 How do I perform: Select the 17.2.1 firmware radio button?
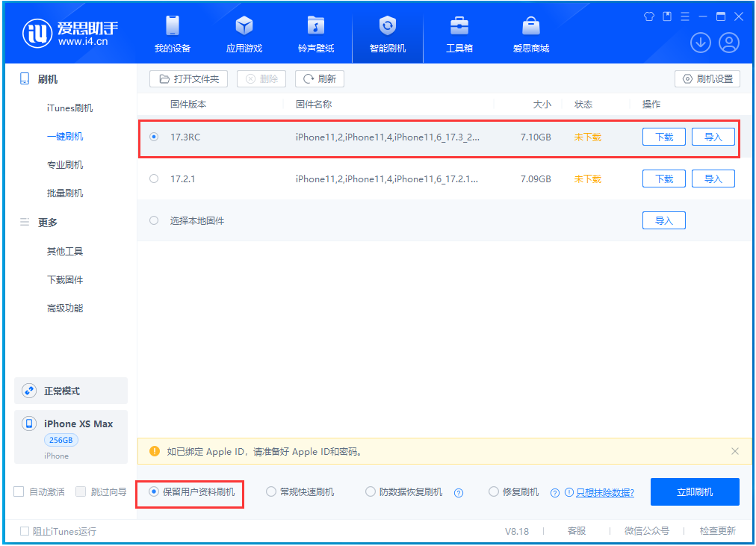[154, 179]
